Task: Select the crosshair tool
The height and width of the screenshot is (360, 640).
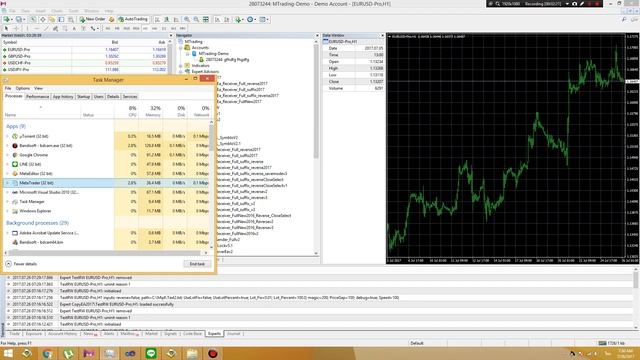Action: 16,29
